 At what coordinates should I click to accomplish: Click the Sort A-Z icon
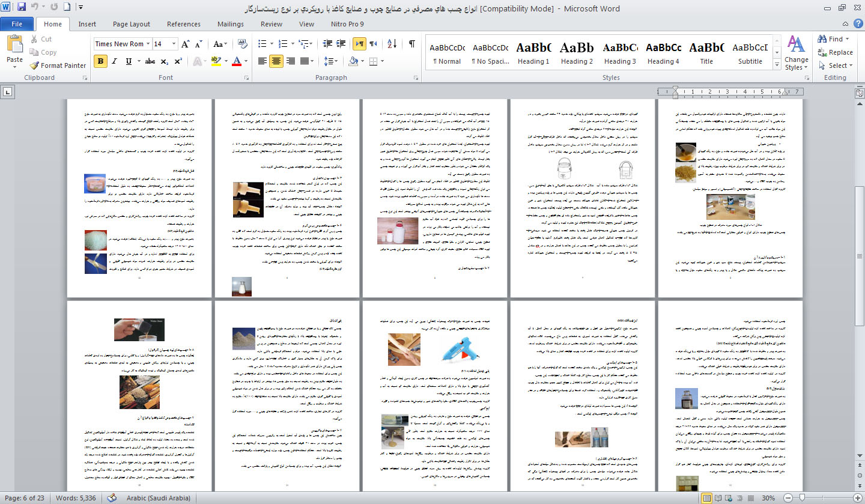392,44
